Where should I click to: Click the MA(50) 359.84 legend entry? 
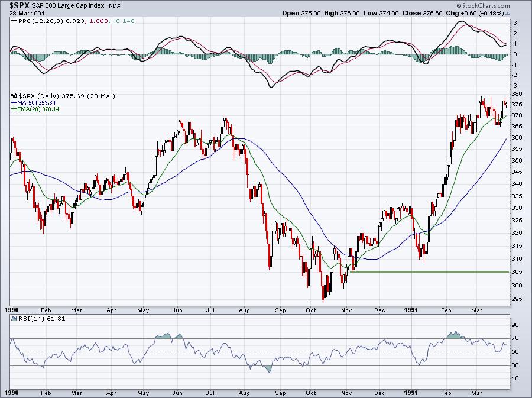click(36, 102)
